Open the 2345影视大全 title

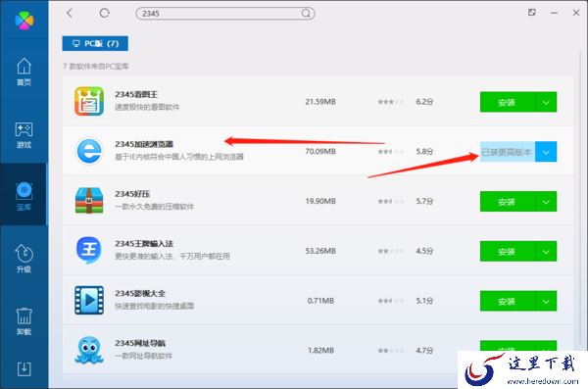pyautogui.click(x=140, y=293)
